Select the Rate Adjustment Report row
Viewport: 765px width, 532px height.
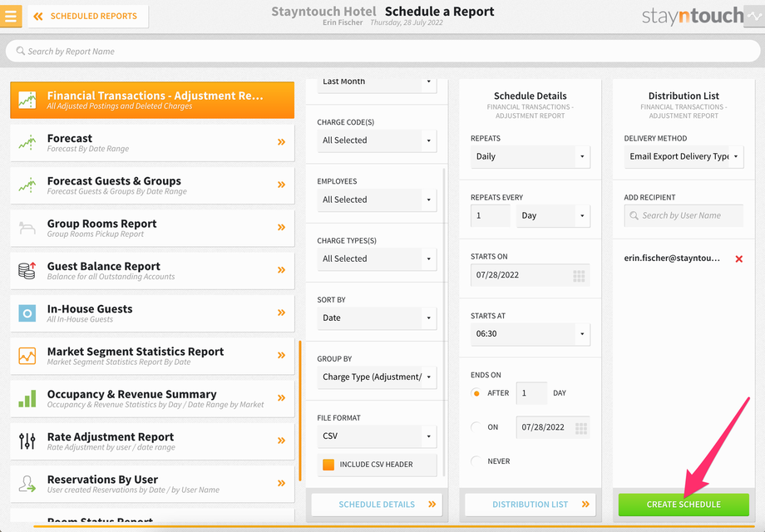point(152,441)
